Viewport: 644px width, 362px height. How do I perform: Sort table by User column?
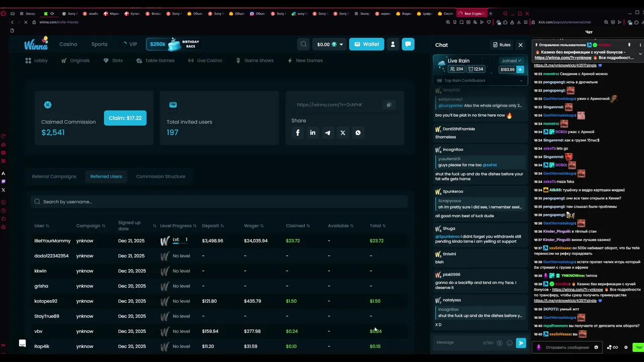point(41,226)
